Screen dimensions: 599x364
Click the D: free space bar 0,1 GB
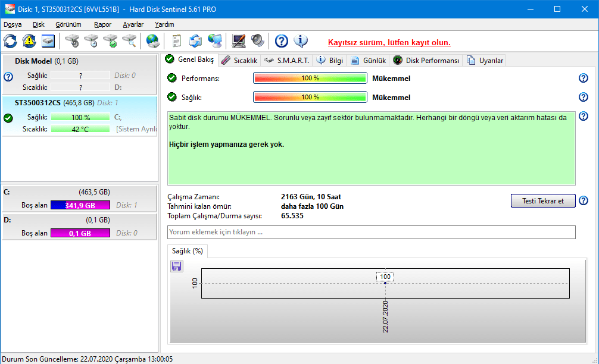click(80, 233)
